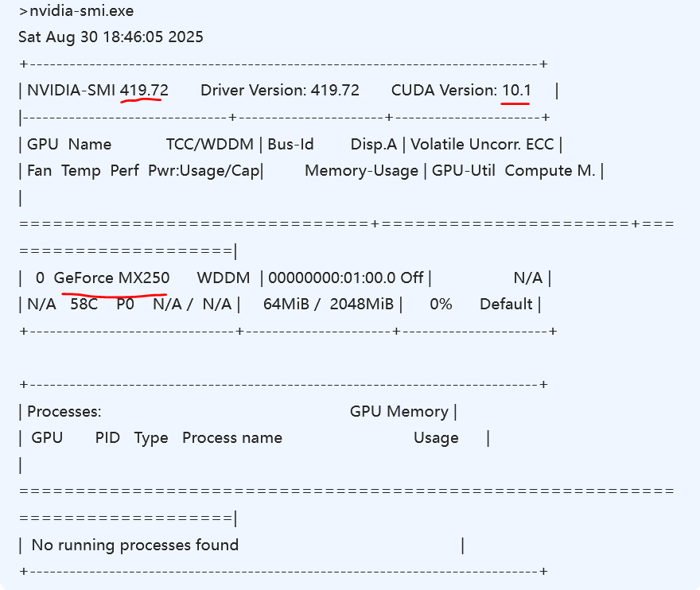This screenshot has height=590, width=700.
Task: Select the GeForce MX250 GPU name
Action: point(111,278)
